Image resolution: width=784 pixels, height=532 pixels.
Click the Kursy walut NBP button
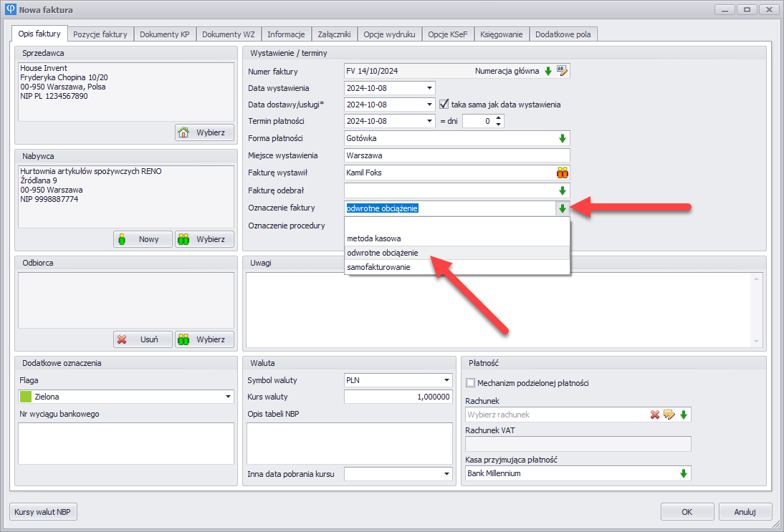[x=44, y=512]
